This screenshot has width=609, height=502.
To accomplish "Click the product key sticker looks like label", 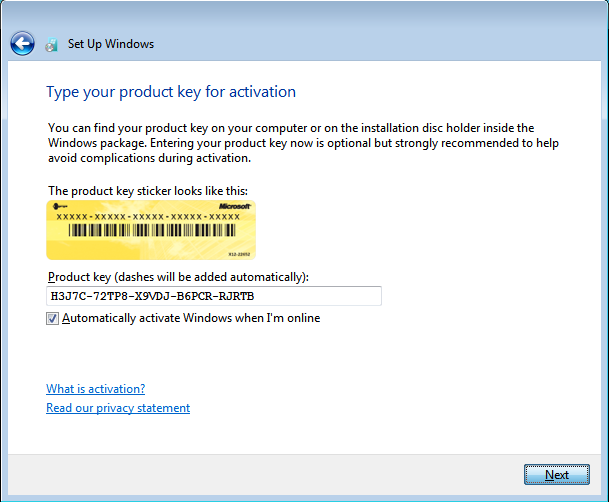I will point(148,191).
